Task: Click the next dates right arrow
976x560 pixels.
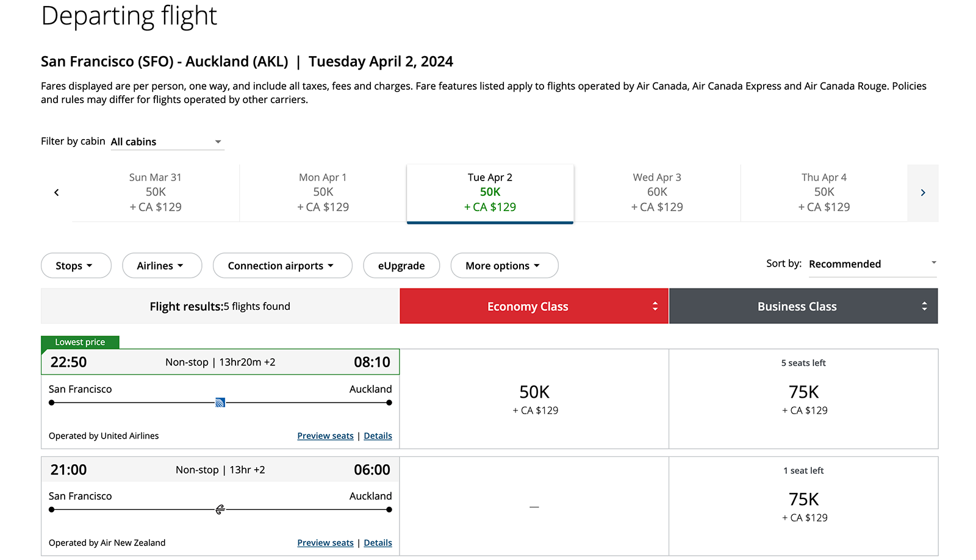Action: point(922,193)
